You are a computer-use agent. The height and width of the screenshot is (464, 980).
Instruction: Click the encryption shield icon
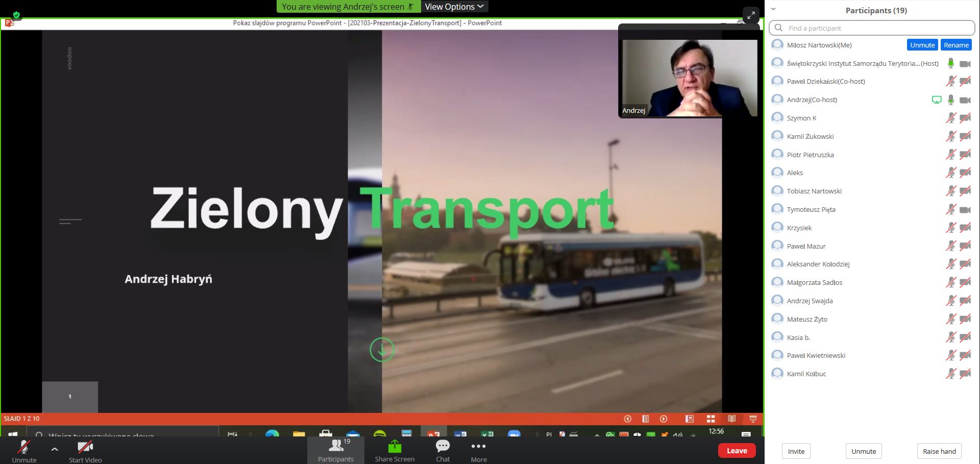16,15
